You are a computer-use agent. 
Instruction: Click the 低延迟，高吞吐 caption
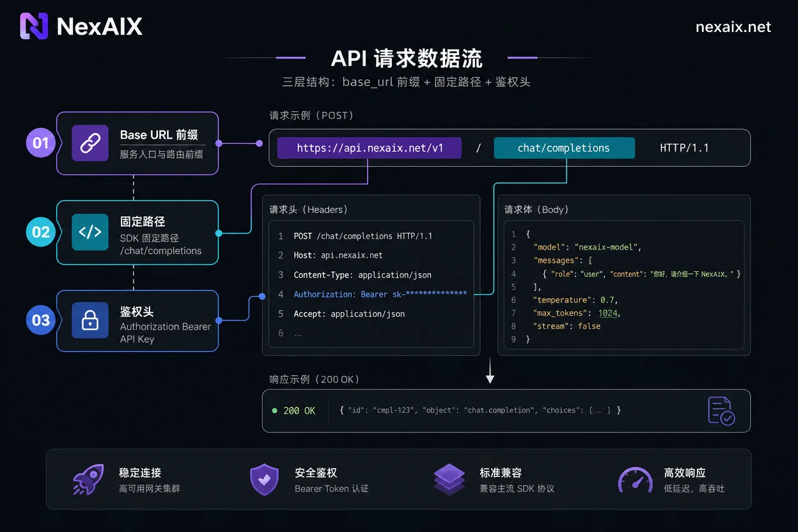694,489
